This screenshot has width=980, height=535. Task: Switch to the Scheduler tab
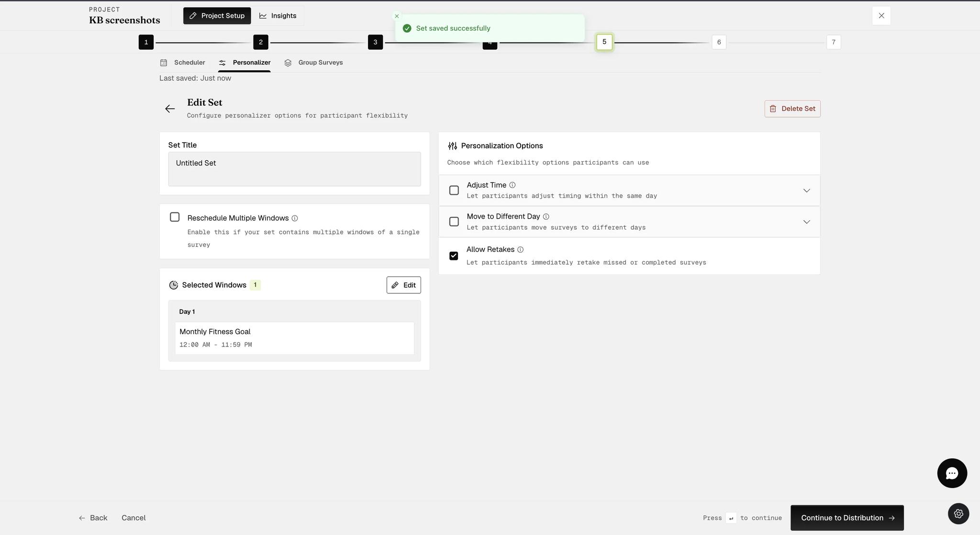(183, 63)
